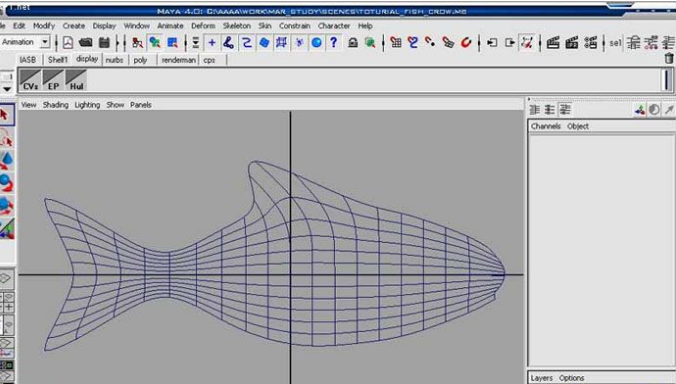
Task: Open the Modify menu
Action: pyautogui.click(x=44, y=26)
